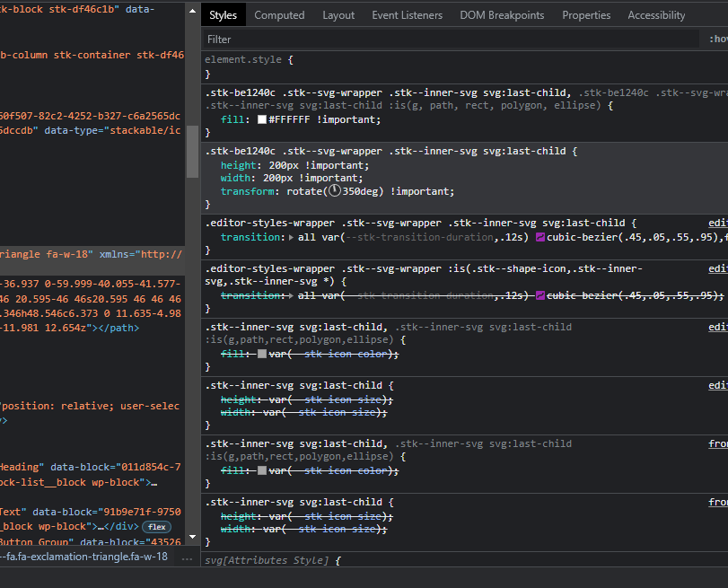Click into the Styles Filter field
Image resolution: width=728 pixels, height=588 pixels.
(x=449, y=39)
